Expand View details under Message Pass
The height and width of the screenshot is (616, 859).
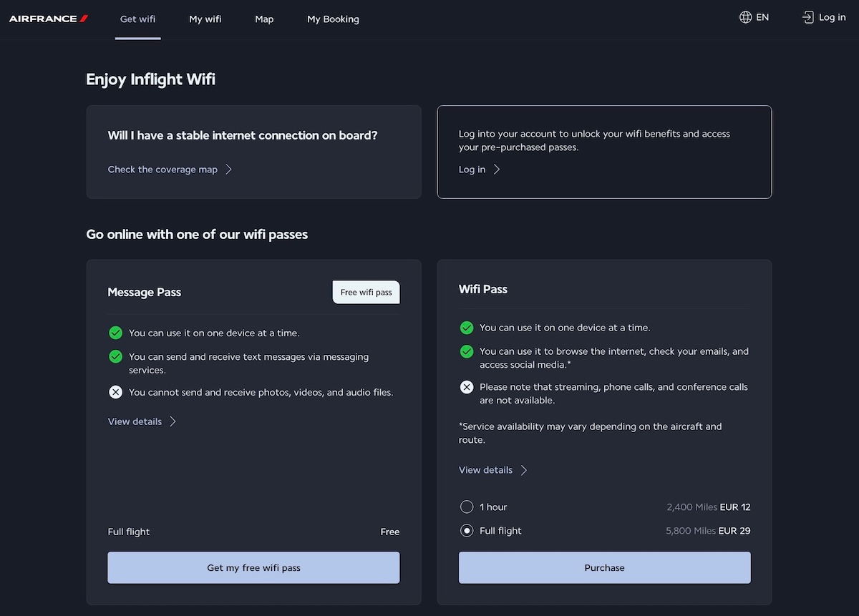coord(142,421)
